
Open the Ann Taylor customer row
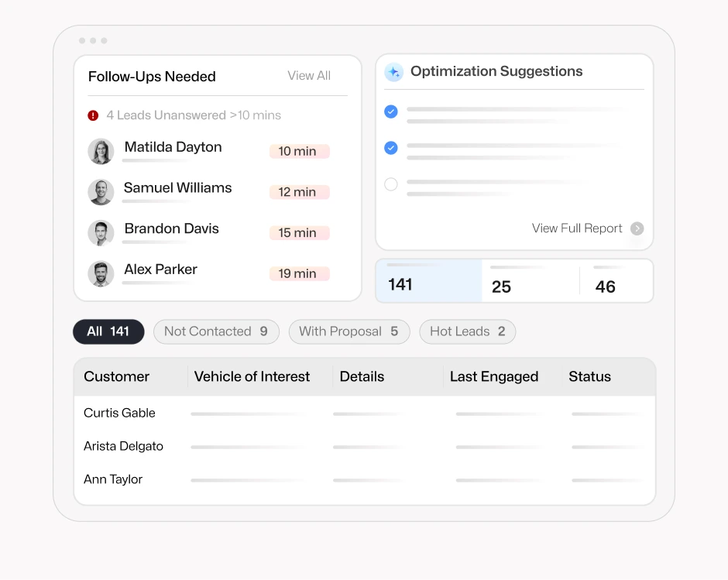point(365,479)
